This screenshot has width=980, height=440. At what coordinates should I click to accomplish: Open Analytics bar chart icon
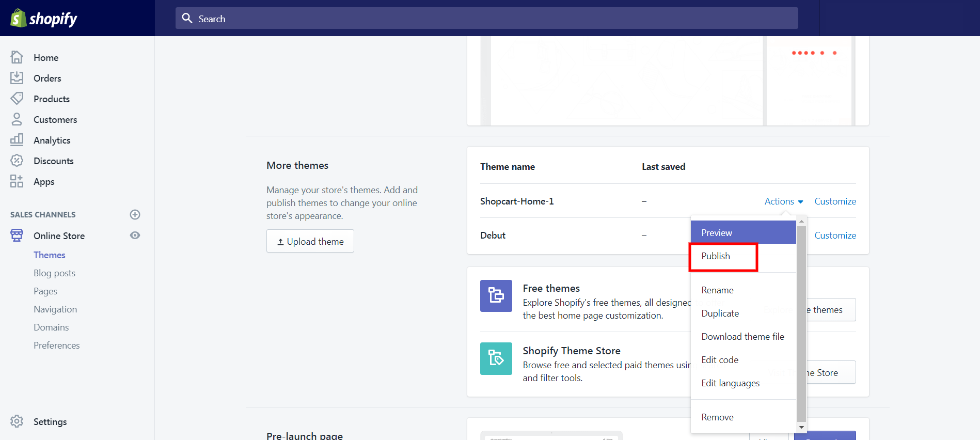[x=17, y=140]
